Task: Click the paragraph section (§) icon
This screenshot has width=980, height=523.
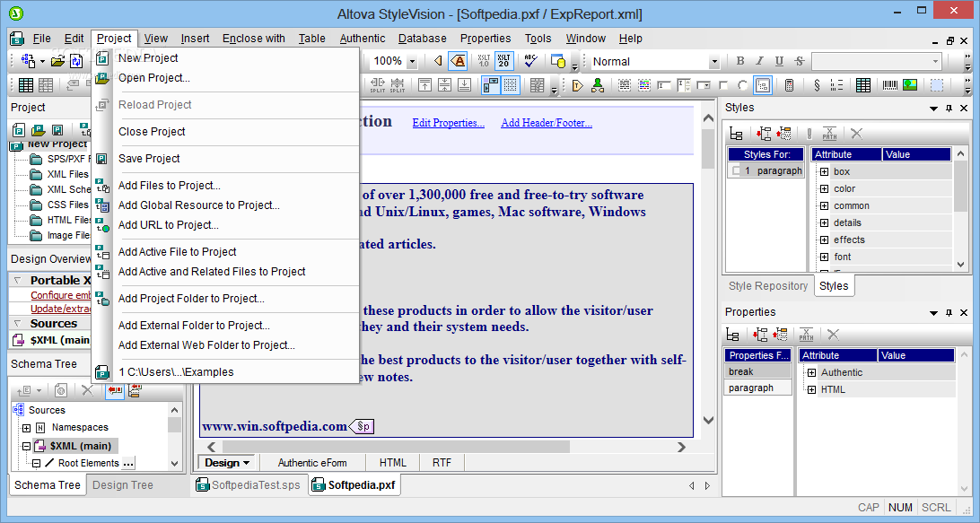Action: (x=817, y=85)
